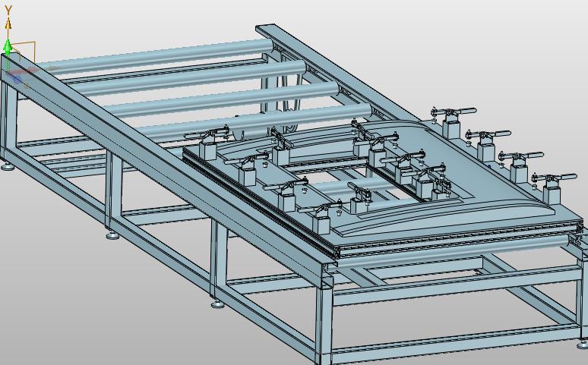This screenshot has width=588, height=365.
Task: Pick the gold arrowhead below the Y label
Action: 8,24
